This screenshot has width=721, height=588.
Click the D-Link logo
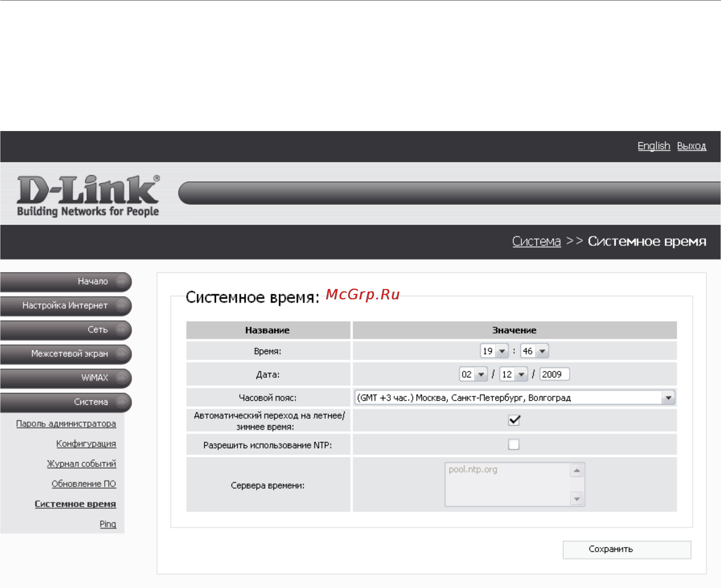pos(88,195)
